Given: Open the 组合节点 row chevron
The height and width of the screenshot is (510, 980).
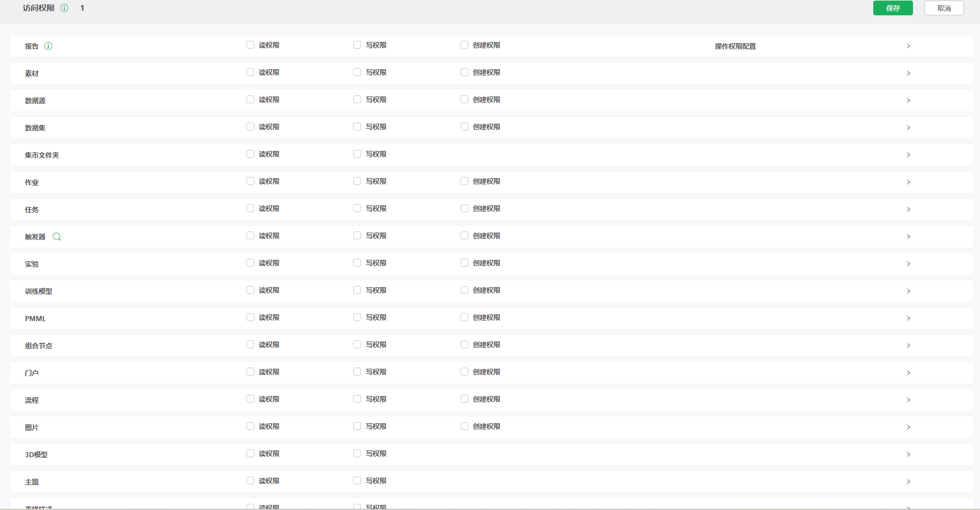Looking at the screenshot, I should [908, 345].
